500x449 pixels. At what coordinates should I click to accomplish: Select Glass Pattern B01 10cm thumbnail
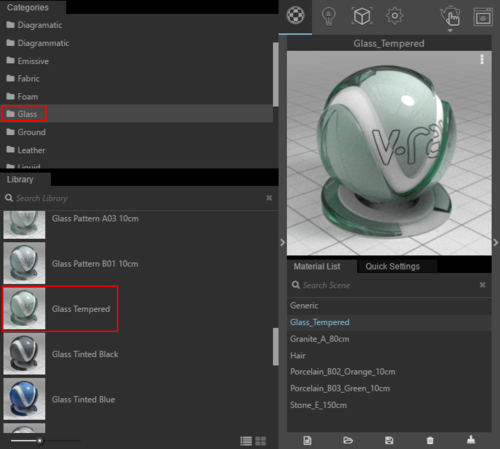pos(24,263)
